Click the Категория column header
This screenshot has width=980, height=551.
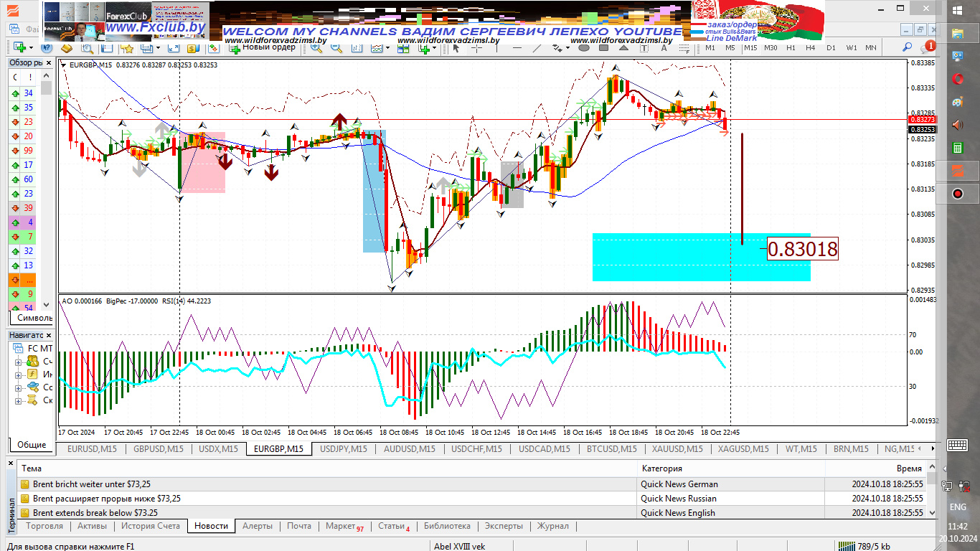[x=732, y=468]
